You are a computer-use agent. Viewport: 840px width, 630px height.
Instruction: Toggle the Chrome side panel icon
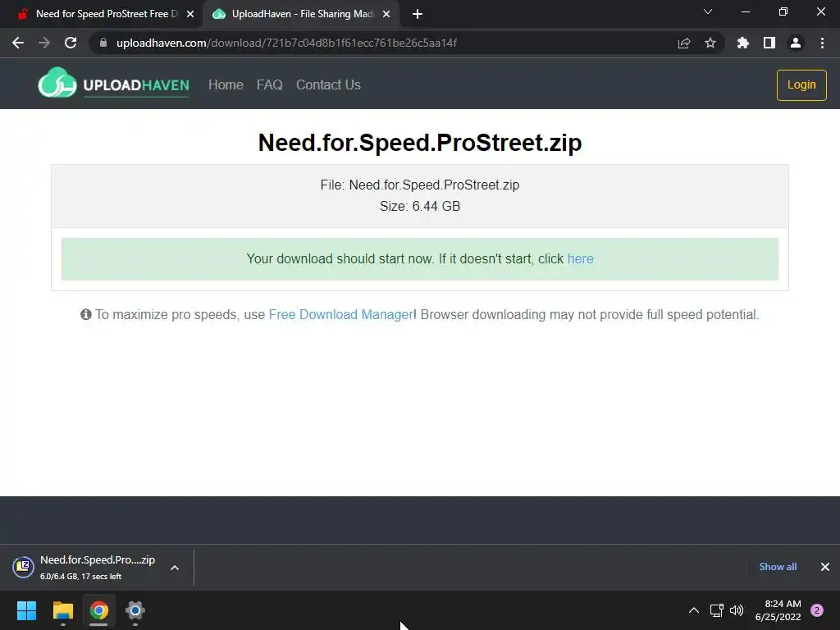point(769,43)
